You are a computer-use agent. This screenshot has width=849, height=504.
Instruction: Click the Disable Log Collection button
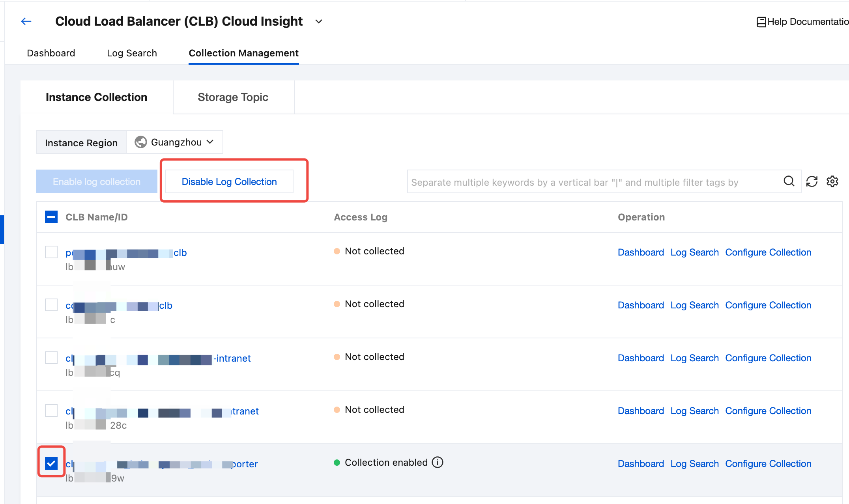point(229,181)
